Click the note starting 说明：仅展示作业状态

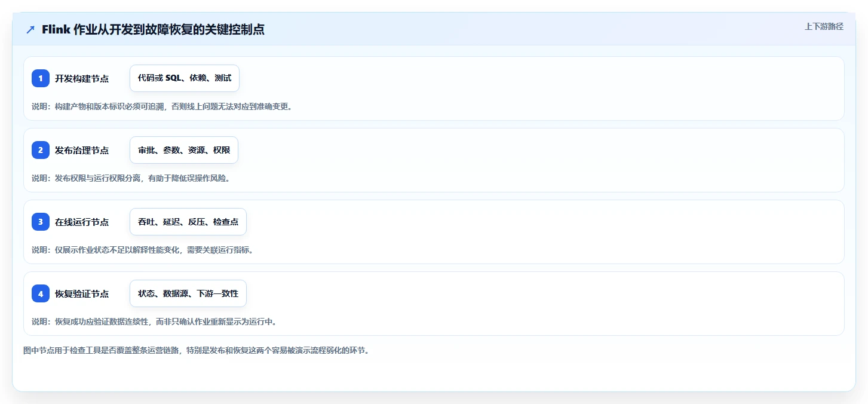pos(143,250)
